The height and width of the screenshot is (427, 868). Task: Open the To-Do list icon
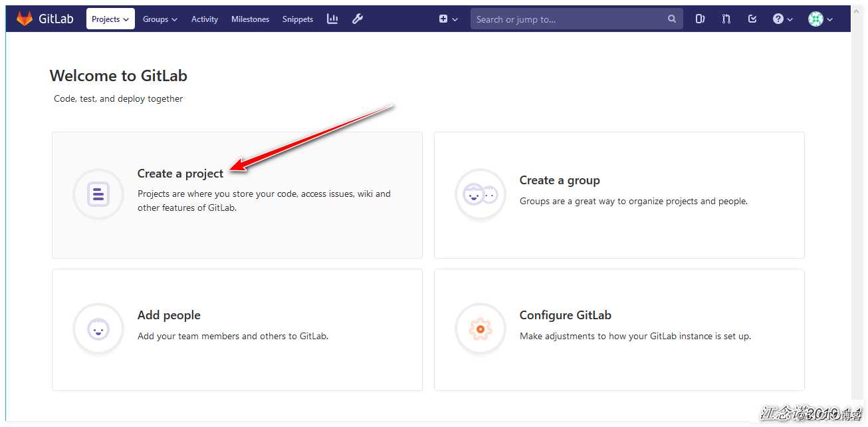[x=752, y=19]
